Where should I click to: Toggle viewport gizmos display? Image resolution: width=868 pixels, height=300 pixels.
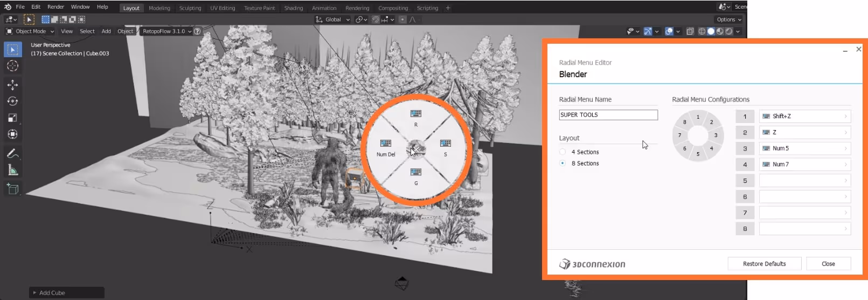(648, 31)
